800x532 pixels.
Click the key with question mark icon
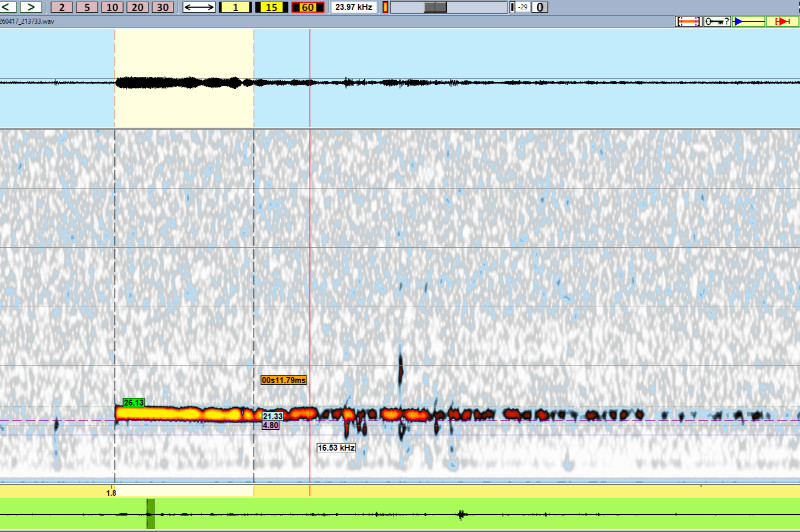point(716,21)
